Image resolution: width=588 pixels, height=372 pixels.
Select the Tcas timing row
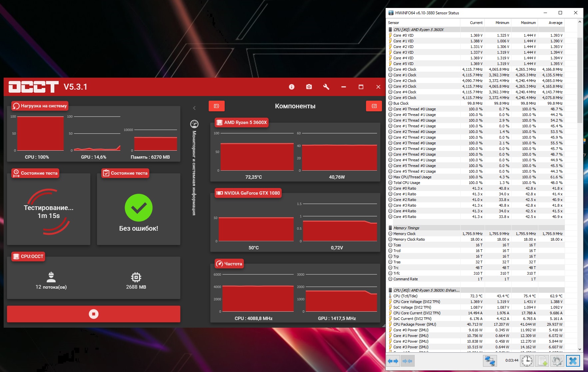[x=476, y=245]
